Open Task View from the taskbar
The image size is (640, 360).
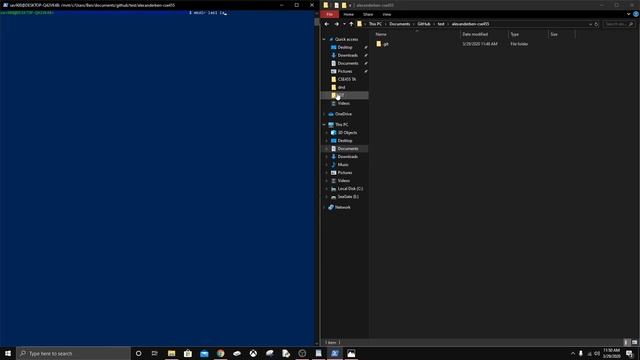(x=155, y=353)
